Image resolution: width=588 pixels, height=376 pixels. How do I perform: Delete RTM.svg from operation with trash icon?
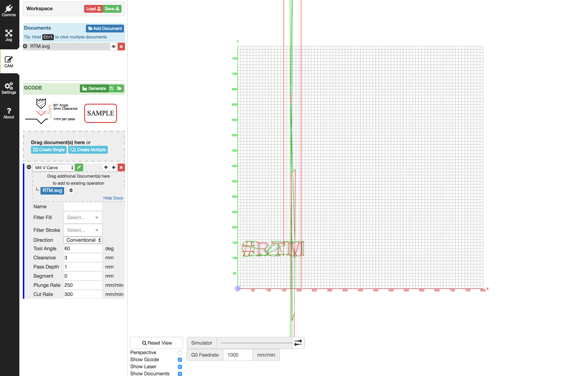pyautogui.click(x=71, y=190)
